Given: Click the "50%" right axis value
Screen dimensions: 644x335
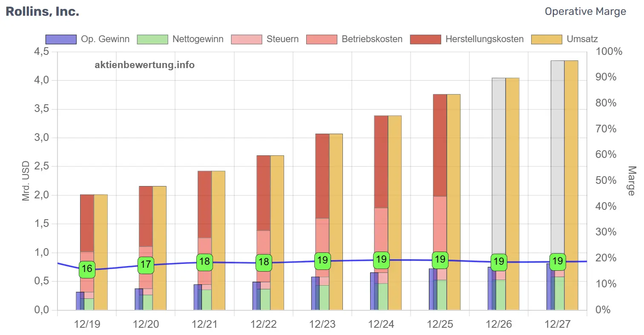Looking at the screenshot, I should (606, 180).
